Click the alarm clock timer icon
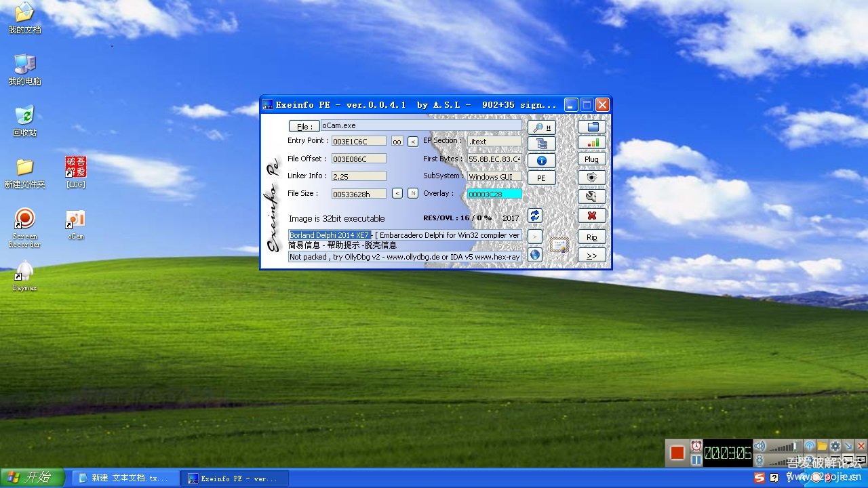The width and height of the screenshot is (868, 488). click(x=696, y=446)
